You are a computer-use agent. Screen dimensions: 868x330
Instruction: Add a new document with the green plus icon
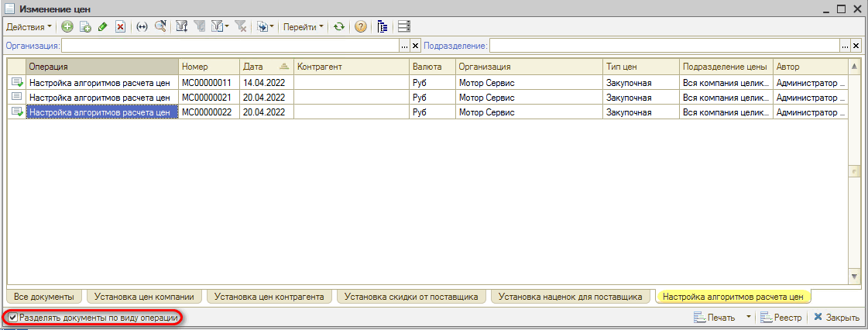pyautogui.click(x=67, y=26)
